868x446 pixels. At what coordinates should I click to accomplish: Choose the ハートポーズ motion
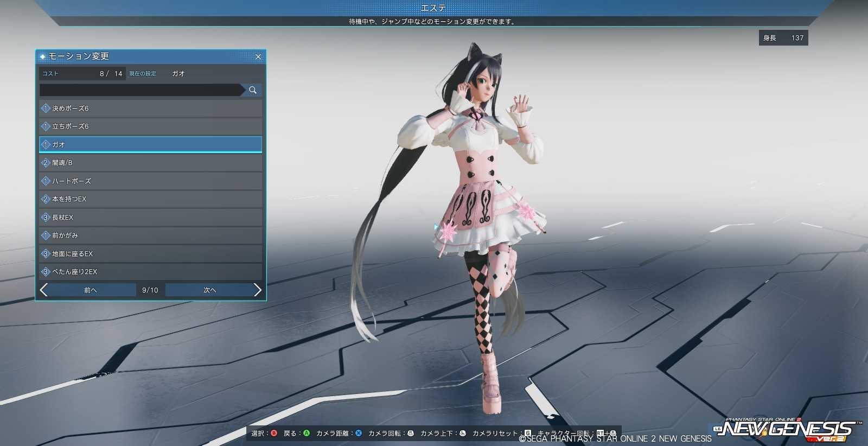pyautogui.click(x=151, y=181)
